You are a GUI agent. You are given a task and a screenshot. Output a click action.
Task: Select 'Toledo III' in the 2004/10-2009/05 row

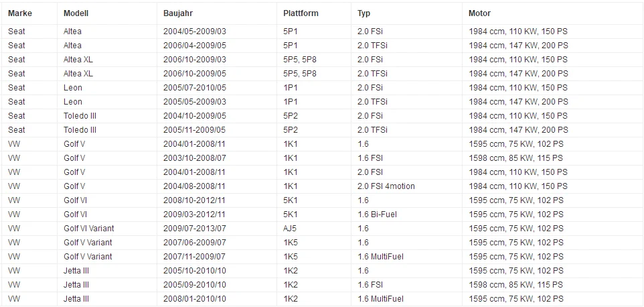pos(80,115)
